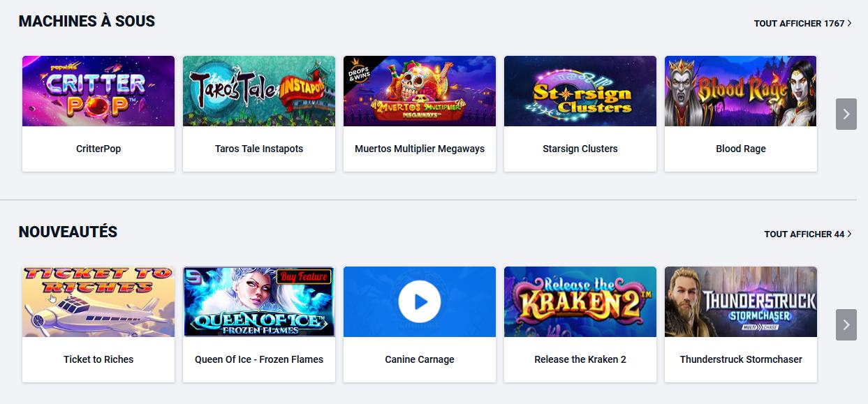Select the Muertos Multiplier Megaways title

(x=420, y=149)
